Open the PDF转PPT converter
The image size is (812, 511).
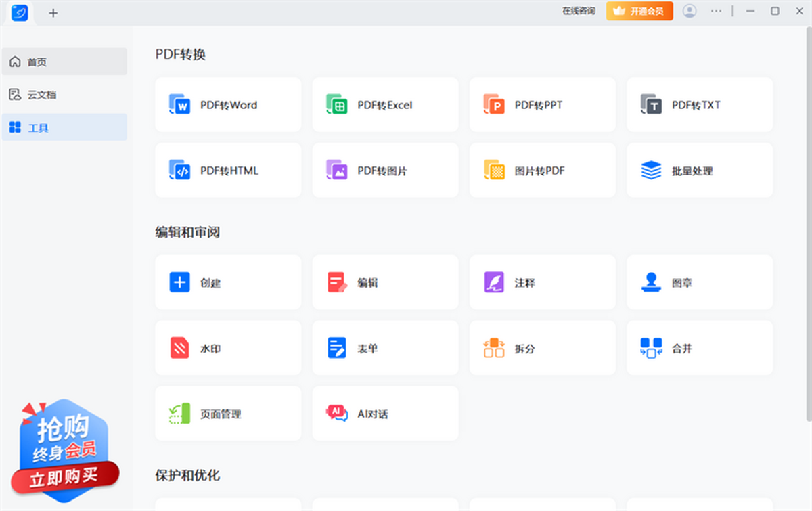pos(542,105)
